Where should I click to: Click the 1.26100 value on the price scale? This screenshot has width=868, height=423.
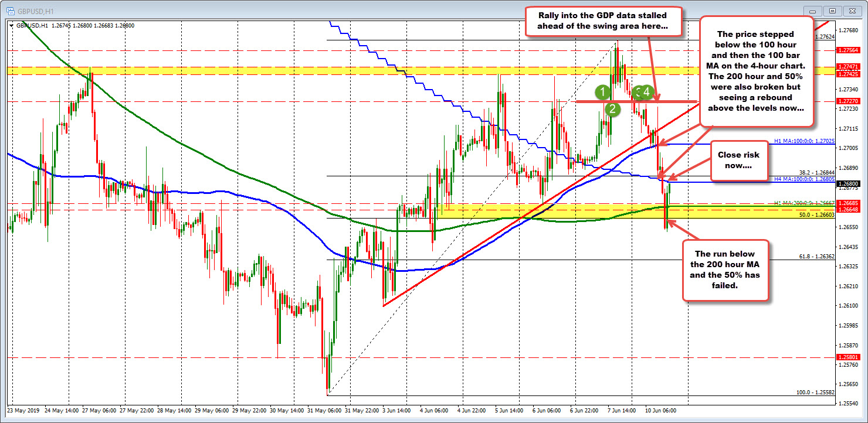point(849,306)
